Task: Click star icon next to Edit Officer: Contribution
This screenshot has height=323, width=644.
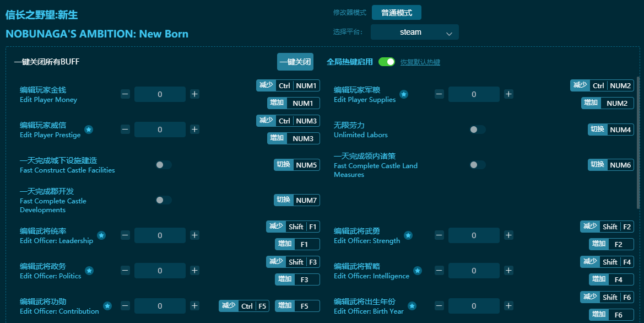Action: point(107,306)
